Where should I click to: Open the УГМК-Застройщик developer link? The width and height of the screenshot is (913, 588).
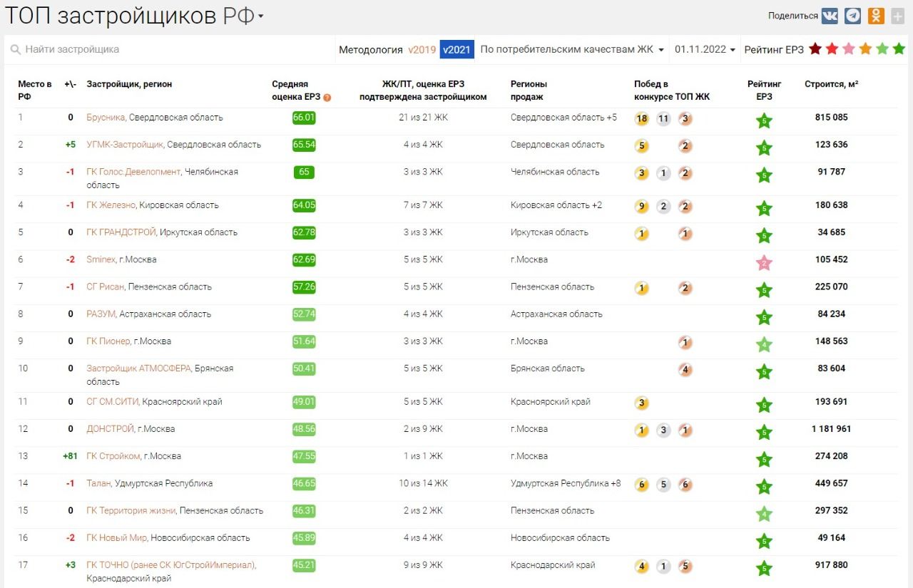[x=125, y=145]
